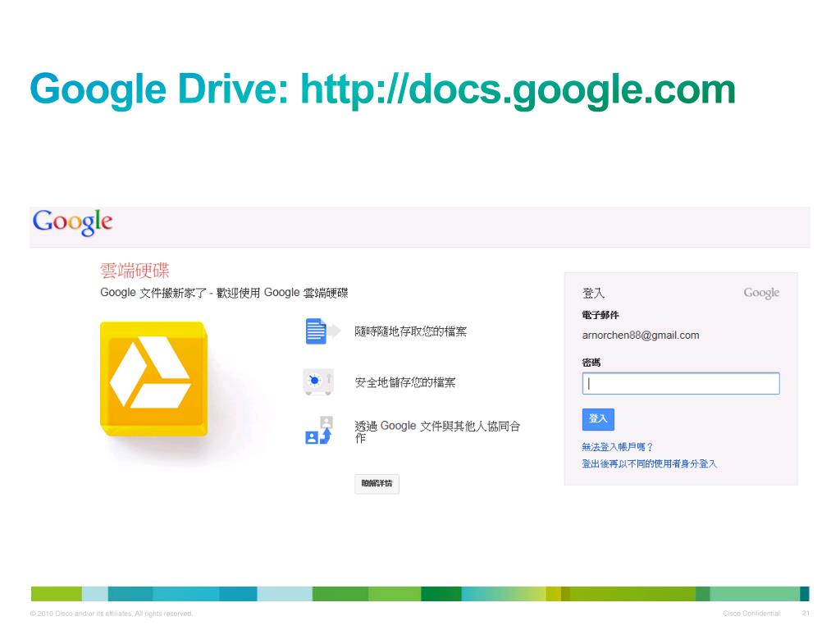Click the 登入 heading in sign-in box
840x630 pixels.
point(593,293)
